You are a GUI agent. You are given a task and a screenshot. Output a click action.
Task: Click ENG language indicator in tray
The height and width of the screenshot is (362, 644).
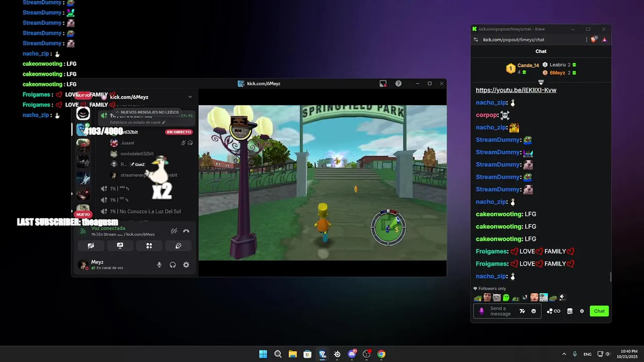(588, 354)
